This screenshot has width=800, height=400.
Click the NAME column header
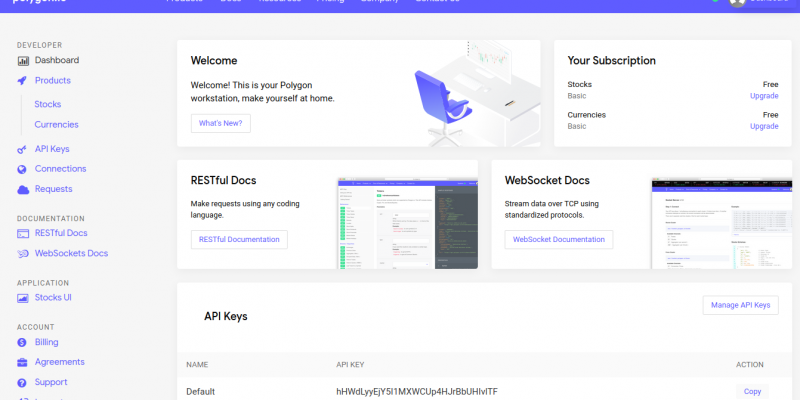coord(197,365)
